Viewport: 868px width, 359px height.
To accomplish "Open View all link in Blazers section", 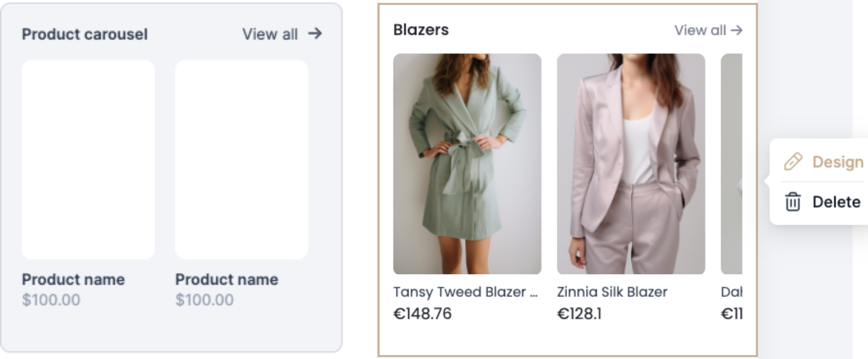I will (700, 30).
